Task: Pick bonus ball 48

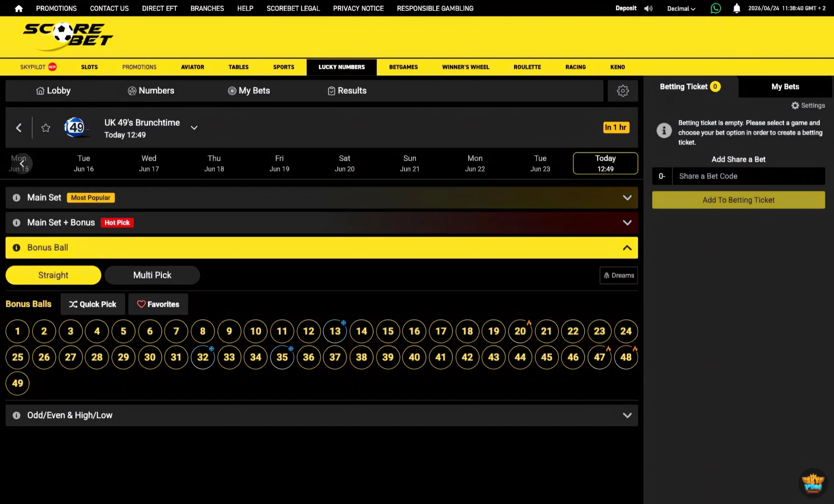Action: point(626,357)
